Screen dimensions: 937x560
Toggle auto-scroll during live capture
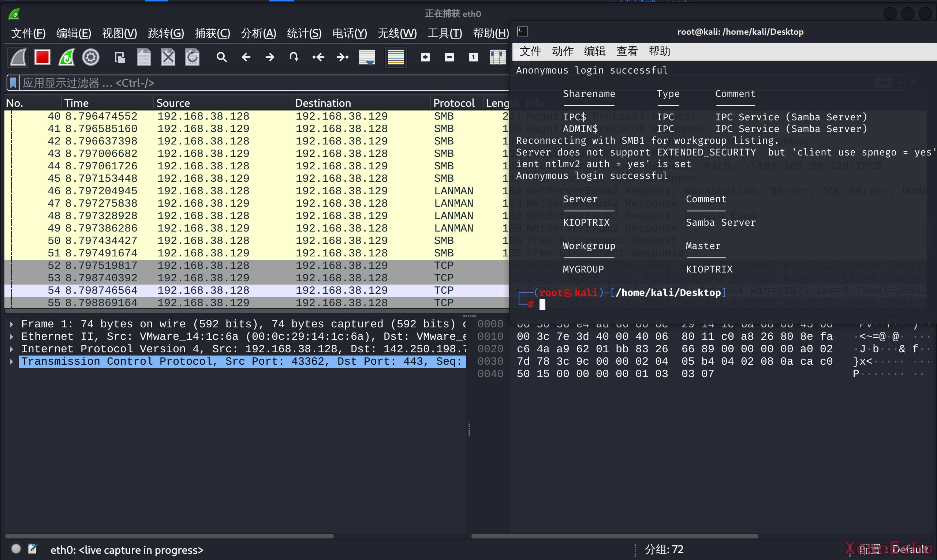pos(366,57)
